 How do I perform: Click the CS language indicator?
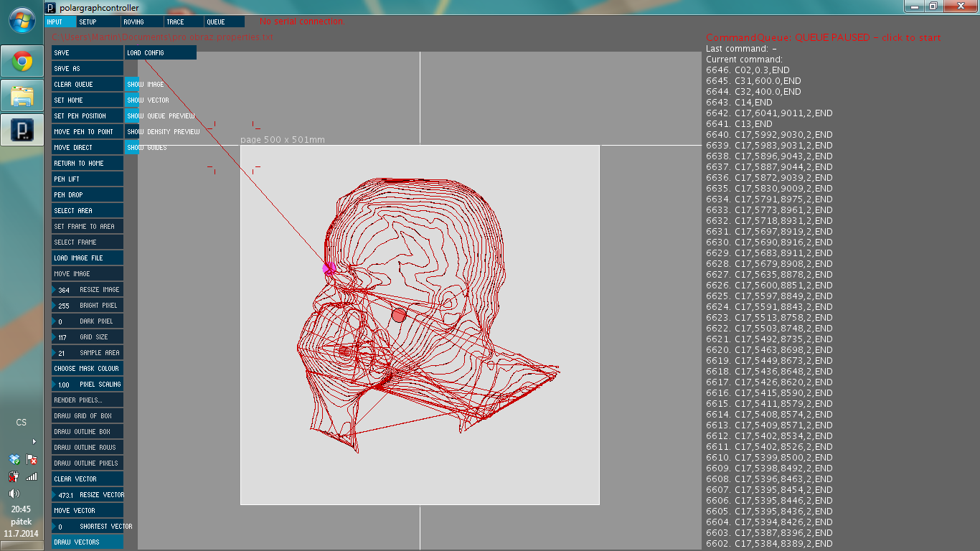coord(22,423)
